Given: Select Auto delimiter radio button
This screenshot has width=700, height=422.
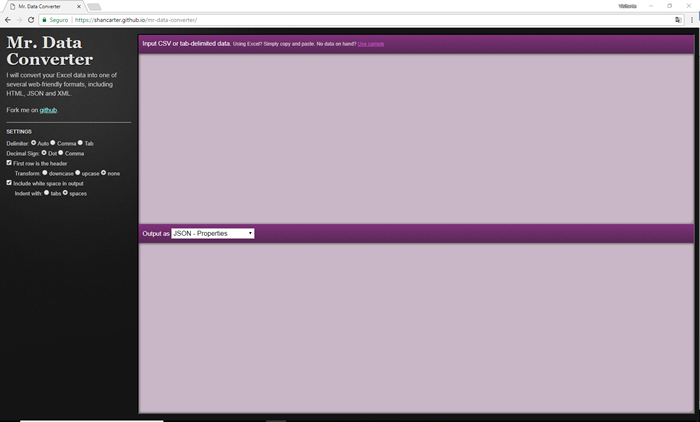Looking at the screenshot, I should 33,143.
